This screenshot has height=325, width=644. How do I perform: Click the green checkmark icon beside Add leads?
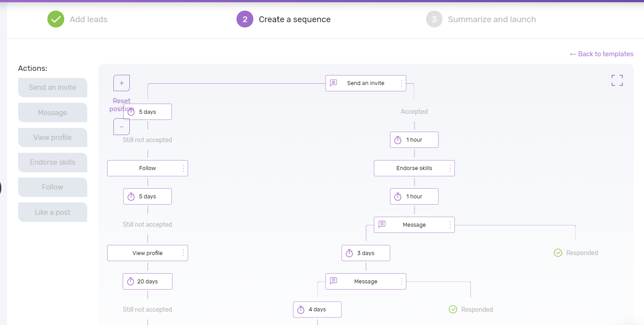pyautogui.click(x=56, y=19)
